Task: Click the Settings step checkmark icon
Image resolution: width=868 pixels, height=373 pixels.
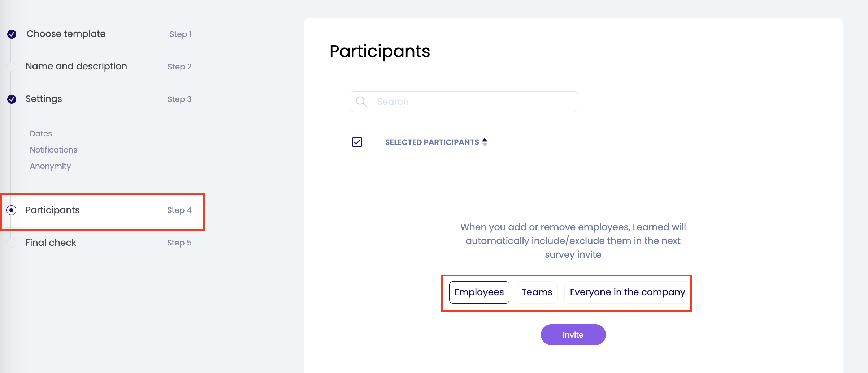Action: click(x=12, y=99)
